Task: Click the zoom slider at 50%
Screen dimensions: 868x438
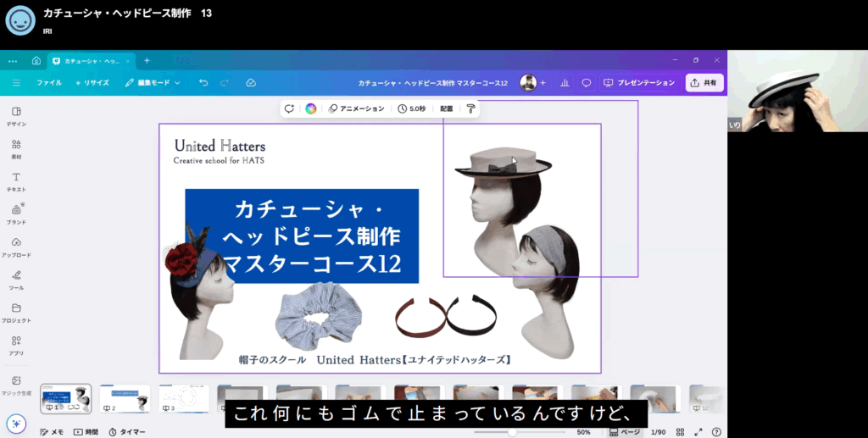Action: click(512, 432)
